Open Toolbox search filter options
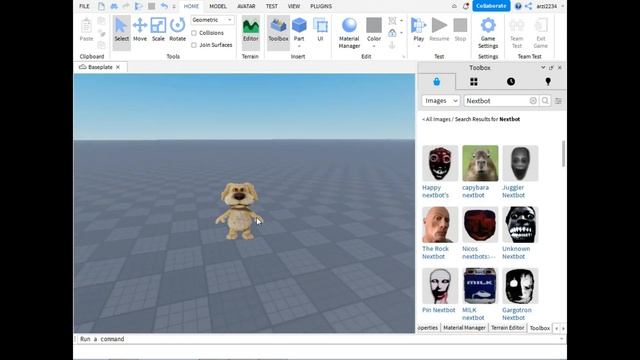Image resolution: width=640 pixels, height=360 pixels. (558, 101)
